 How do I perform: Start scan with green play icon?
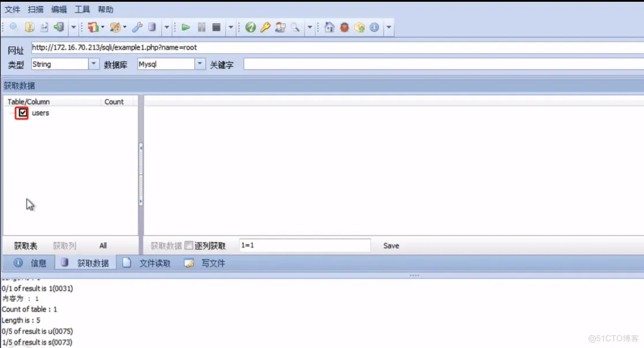(x=186, y=27)
